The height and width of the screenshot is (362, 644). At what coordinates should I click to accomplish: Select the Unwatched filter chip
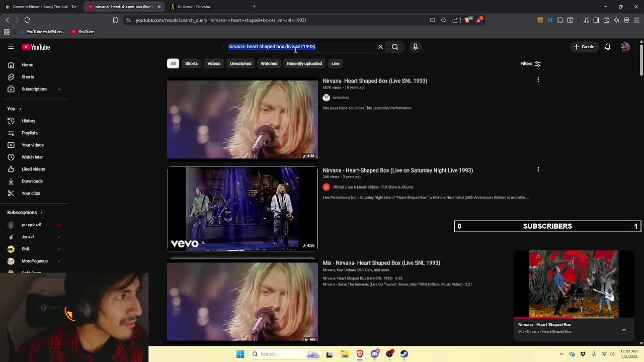(240, 64)
